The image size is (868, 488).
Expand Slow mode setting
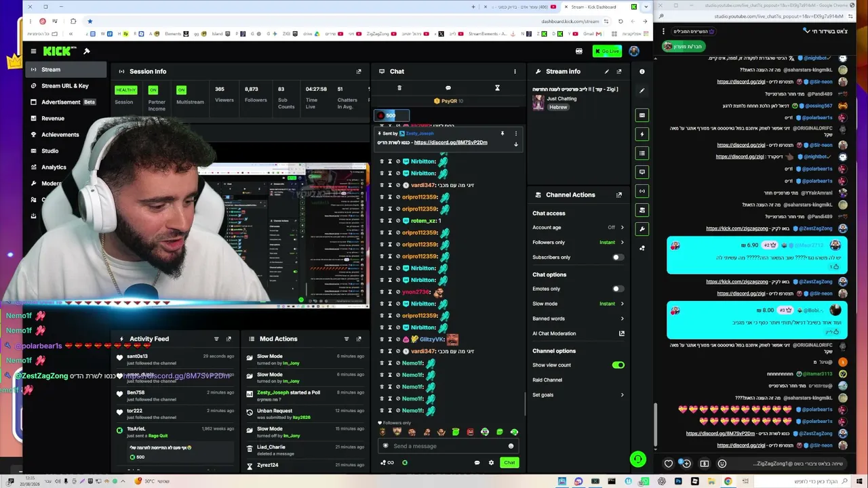pos(622,304)
